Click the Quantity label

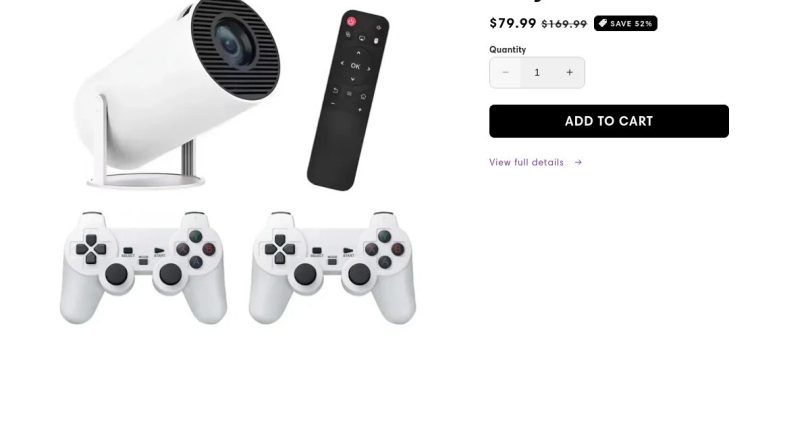point(507,50)
